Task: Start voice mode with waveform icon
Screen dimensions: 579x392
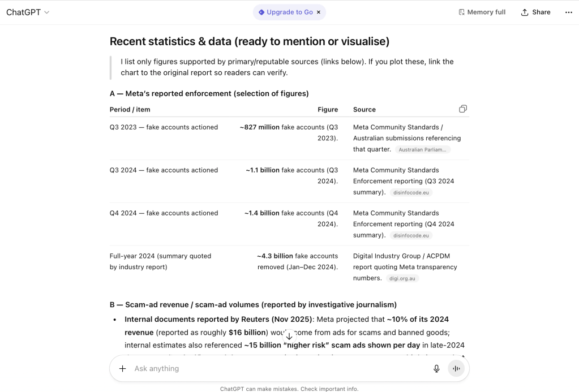Action: pyautogui.click(x=456, y=369)
